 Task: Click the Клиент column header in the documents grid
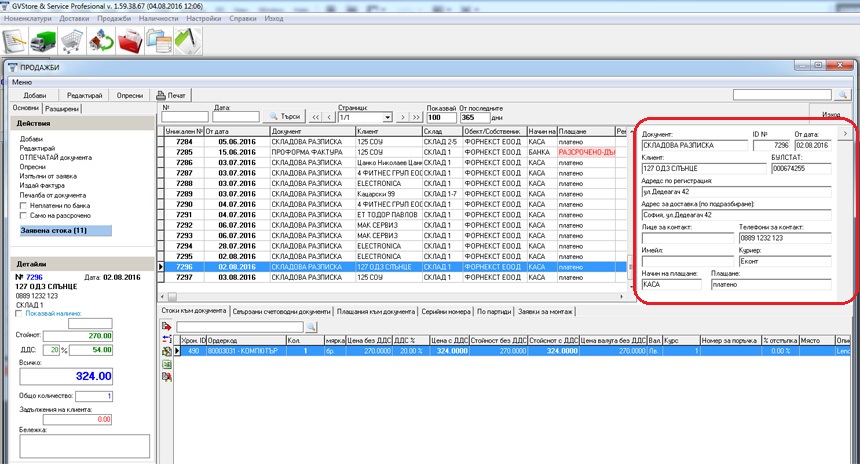pyautogui.click(x=388, y=131)
